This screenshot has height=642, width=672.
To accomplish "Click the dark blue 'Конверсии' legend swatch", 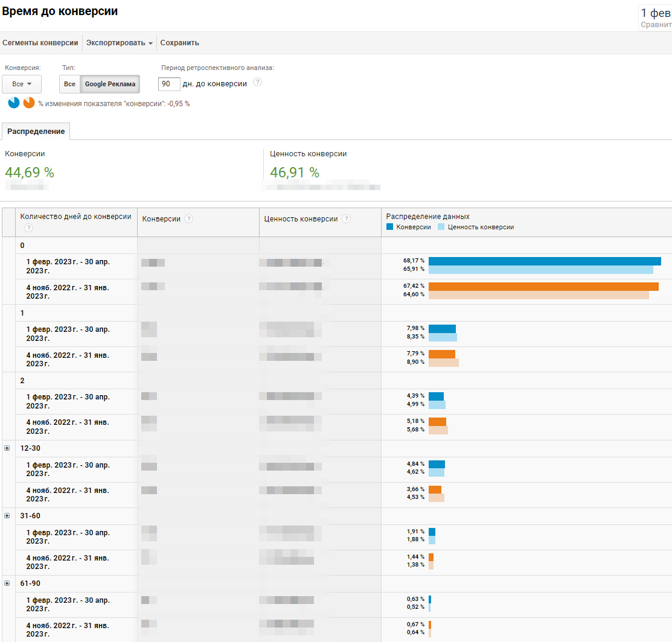I will [390, 227].
